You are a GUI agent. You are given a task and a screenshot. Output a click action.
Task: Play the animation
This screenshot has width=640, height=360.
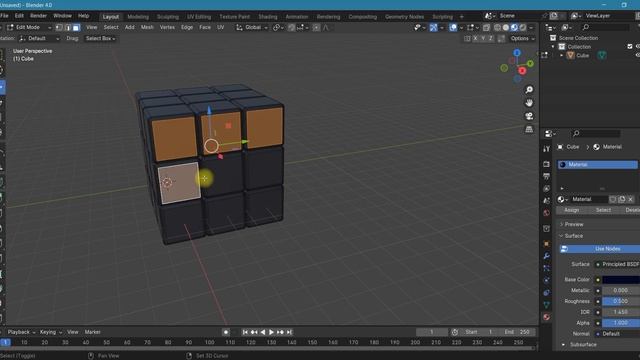271,332
